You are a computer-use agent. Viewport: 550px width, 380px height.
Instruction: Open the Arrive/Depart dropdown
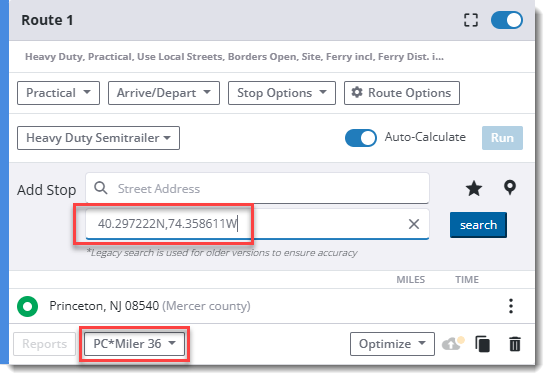point(164,93)
